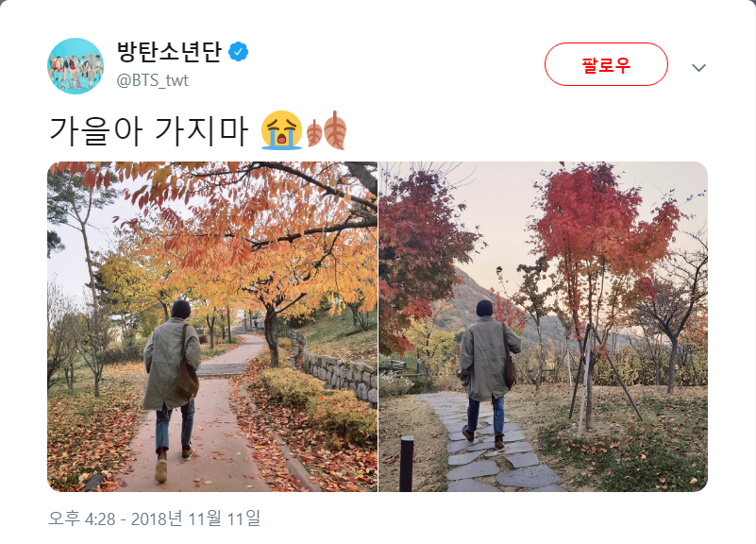Click the fallen leaf emoji
Image resolution: width=756 pixels, height=544 pixels.
point(327,130)
